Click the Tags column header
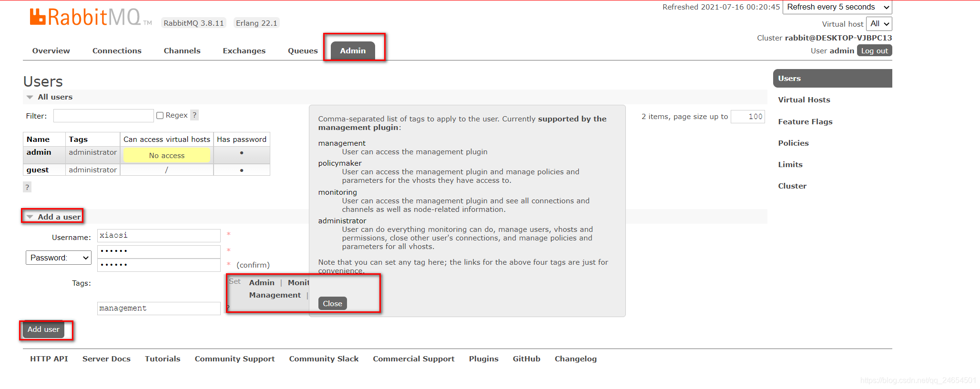Image resolution: width=980 pixels, height=389 pixels. [x=92, y=140]
